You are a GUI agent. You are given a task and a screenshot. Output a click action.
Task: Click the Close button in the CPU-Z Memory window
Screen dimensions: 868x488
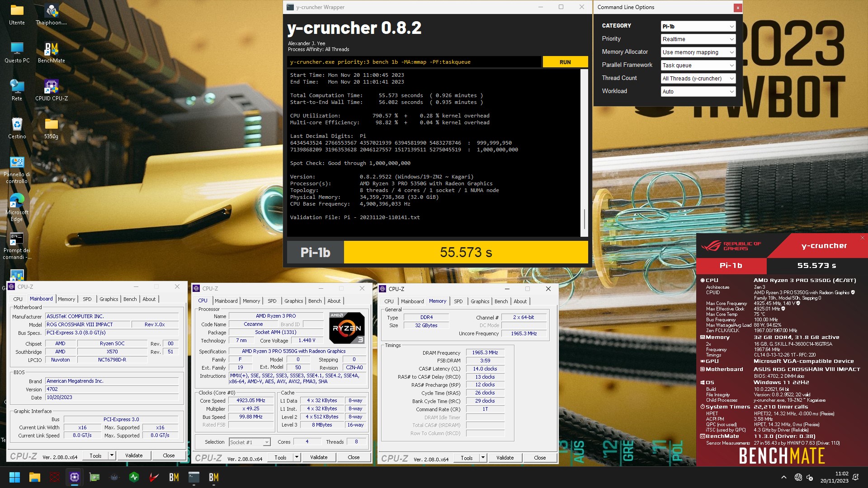tap(540, 458)
